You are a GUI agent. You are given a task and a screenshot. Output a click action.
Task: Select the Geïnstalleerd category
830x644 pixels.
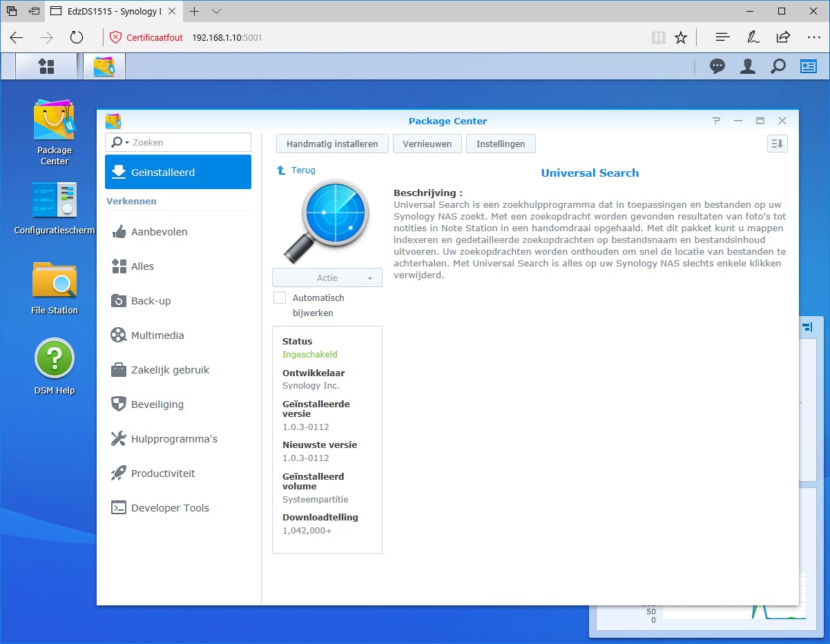(x=178, y=172)
